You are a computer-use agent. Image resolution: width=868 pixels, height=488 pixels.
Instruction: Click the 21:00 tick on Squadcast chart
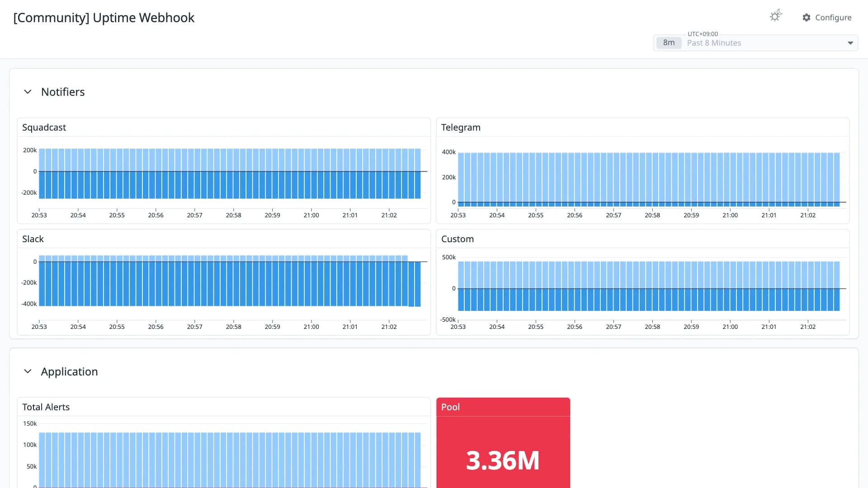coord(311,215)
